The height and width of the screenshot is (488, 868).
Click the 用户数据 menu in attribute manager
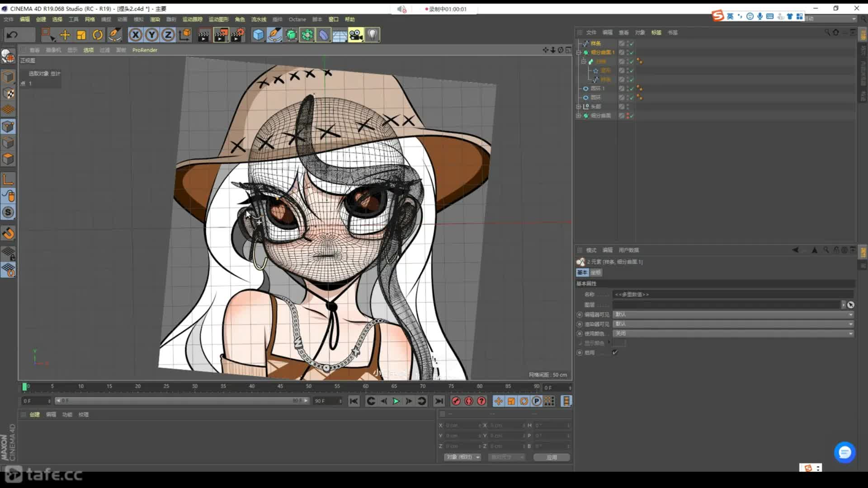coord(628,250)
